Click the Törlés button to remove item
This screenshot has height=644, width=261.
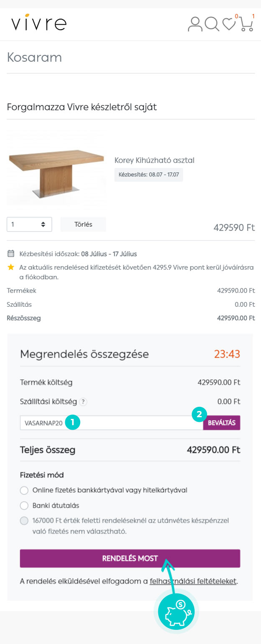pos(83,224)
